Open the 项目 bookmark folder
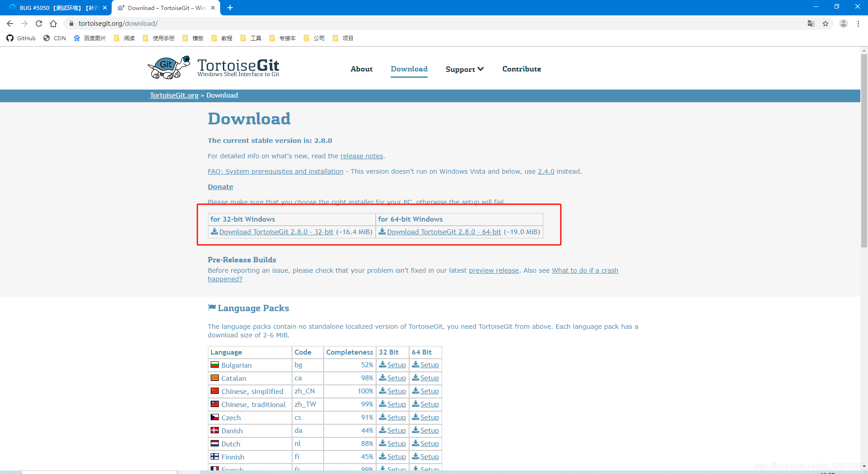Viewport: 868px width, 474px height. click(343, 38)
